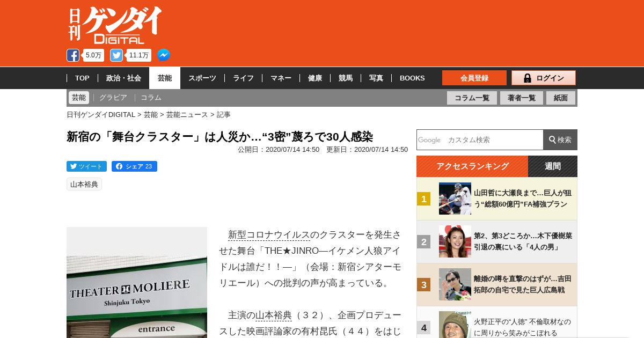This screenshot has height=338, width=644.
Task: Click the ログイン button
Action: click(x=544, y=78)
